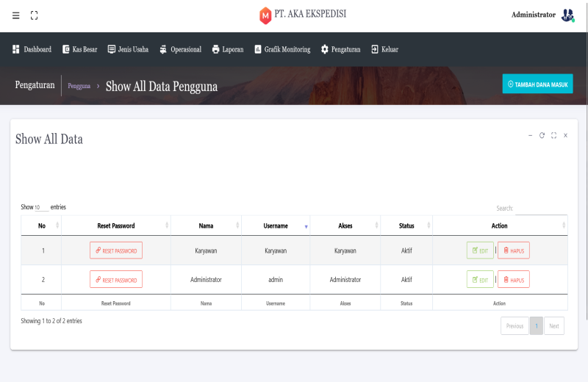Delete the Karyawan user with Hapus

pos(513,251)
